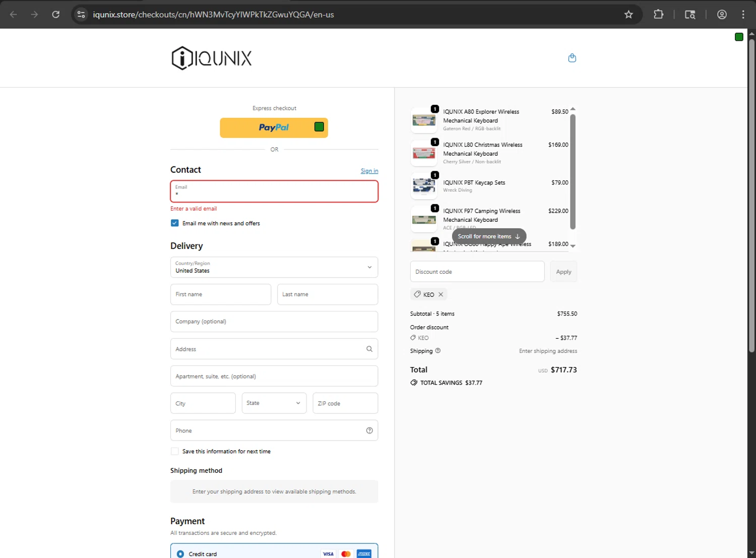
Task: Click the order list scroll up arrow
Action: [x=573, y=109]
